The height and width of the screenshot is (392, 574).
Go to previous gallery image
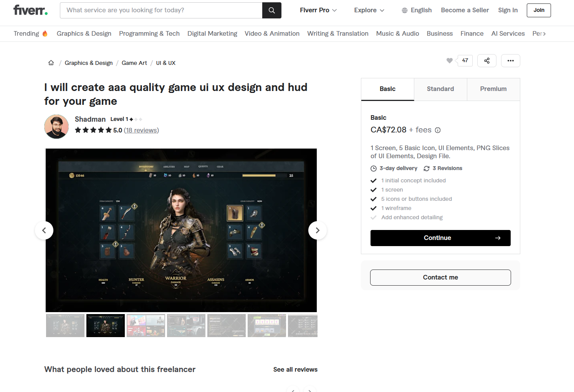pyautogui.click(x=44, y=230)
